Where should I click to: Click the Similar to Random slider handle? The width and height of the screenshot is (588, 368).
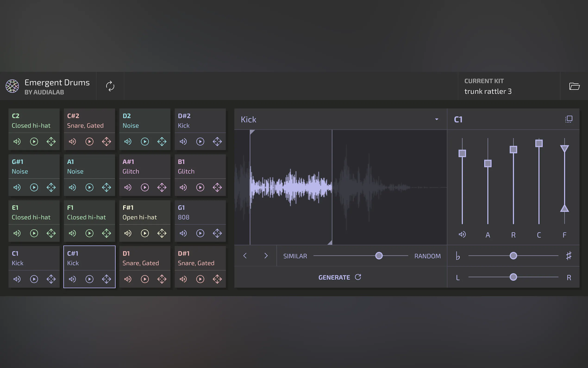379,256
